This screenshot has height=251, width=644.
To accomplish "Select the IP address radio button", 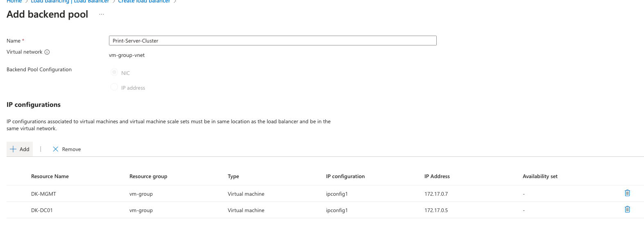I will tap(114, 87).
